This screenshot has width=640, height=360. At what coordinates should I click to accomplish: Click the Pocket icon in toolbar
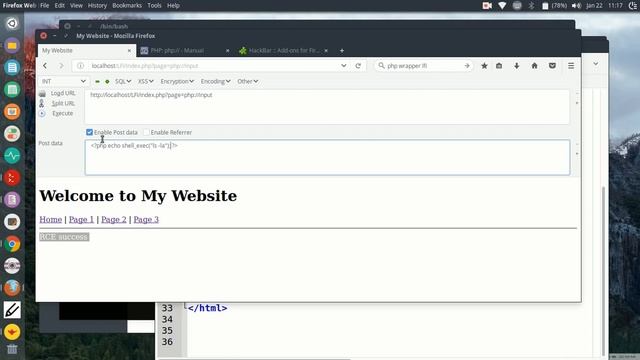(x=552, y=66)
